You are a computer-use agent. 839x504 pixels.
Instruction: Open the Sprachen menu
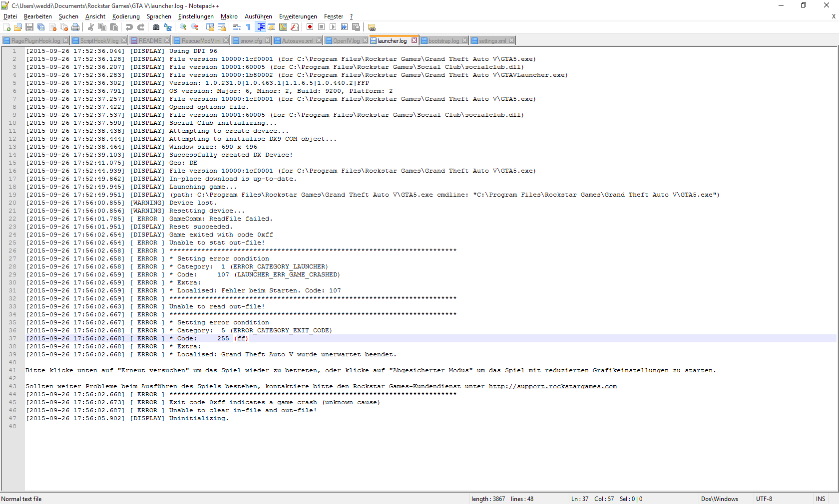click(159, 16)
